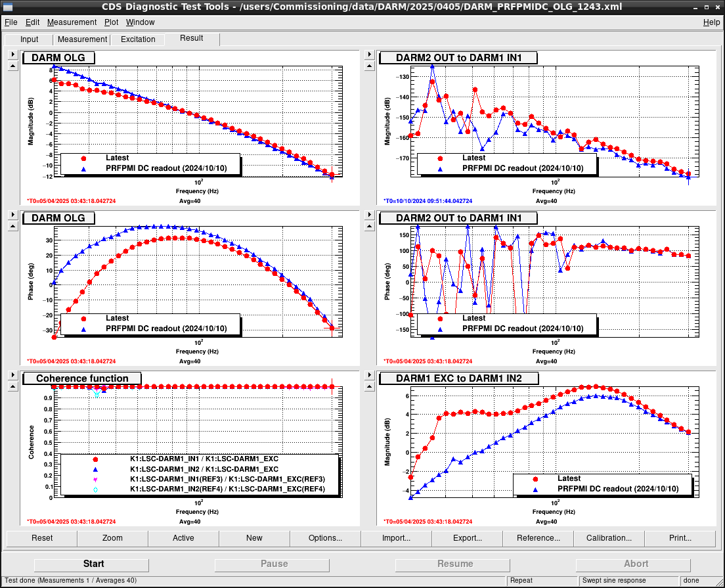Click PRFPMI DC readout legend in DARM1 EXC plot
Screen dimensions: 725x588
coord(618,489)
